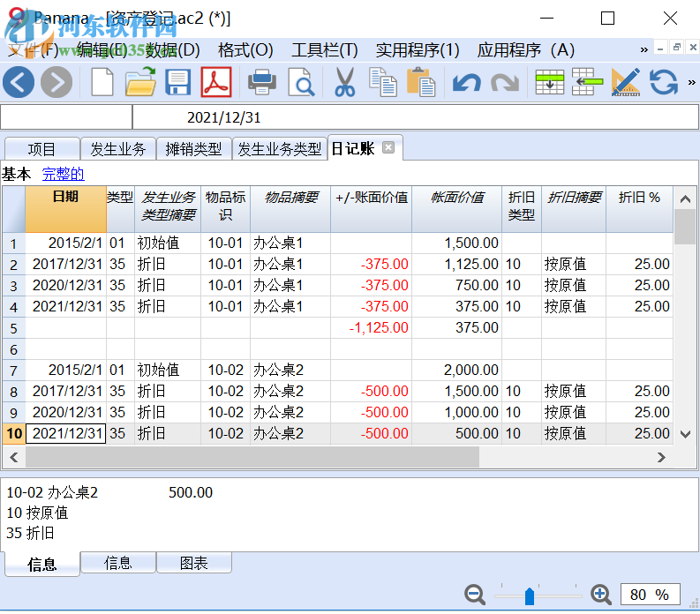Open the 工具栏(T) menu
700x614 pixels.
325,50
